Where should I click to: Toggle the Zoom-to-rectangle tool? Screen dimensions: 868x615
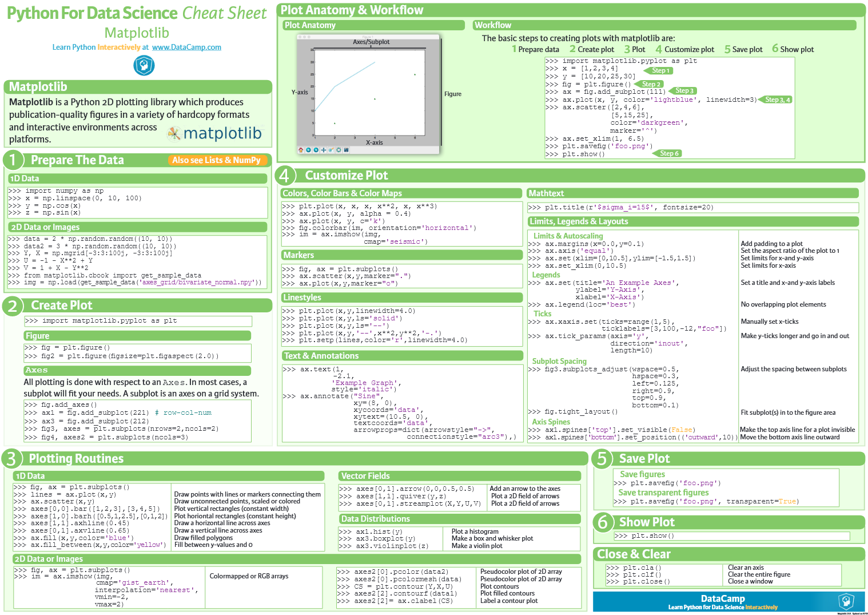(x=331, y=150)
